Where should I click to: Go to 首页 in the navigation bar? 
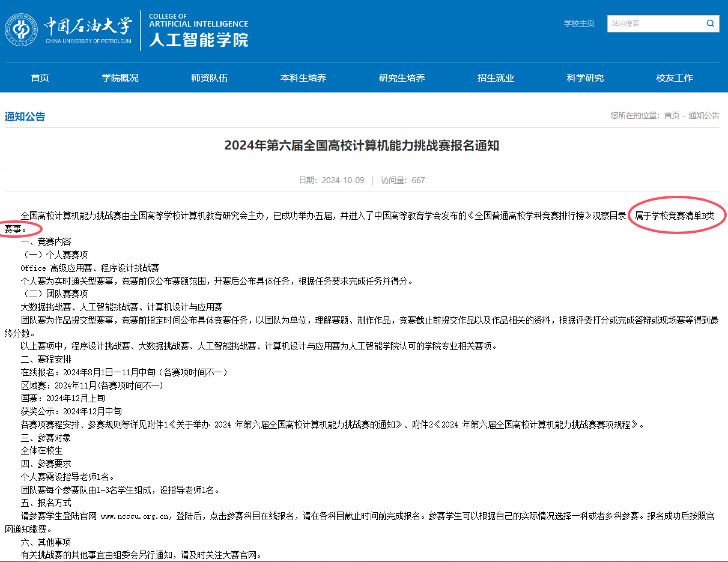[40, 77]
